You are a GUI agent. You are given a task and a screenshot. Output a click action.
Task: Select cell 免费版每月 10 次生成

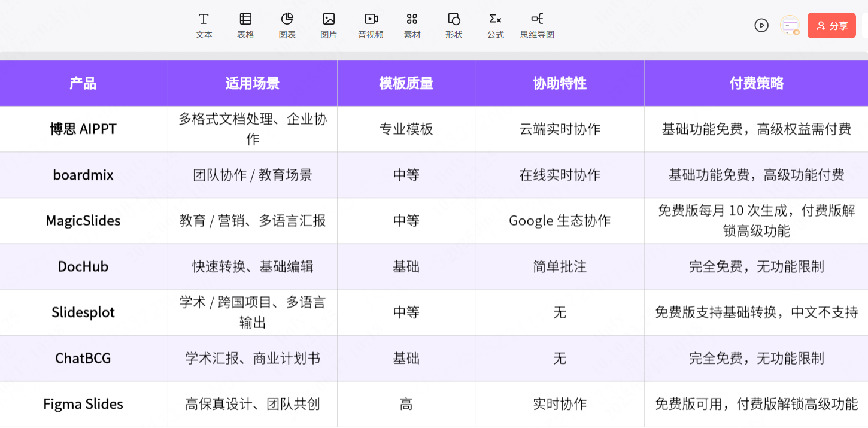coord(756,221)
